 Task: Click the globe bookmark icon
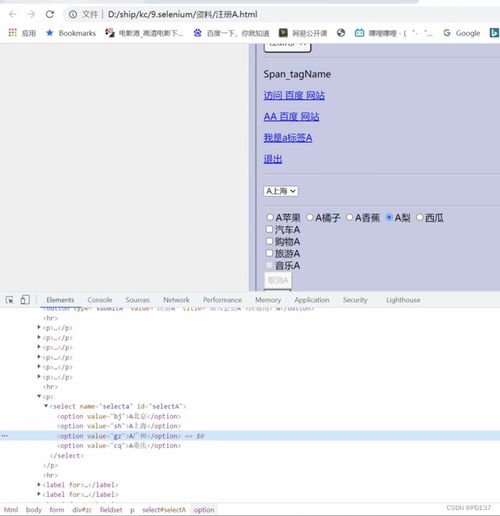click(x=341, y=33)
